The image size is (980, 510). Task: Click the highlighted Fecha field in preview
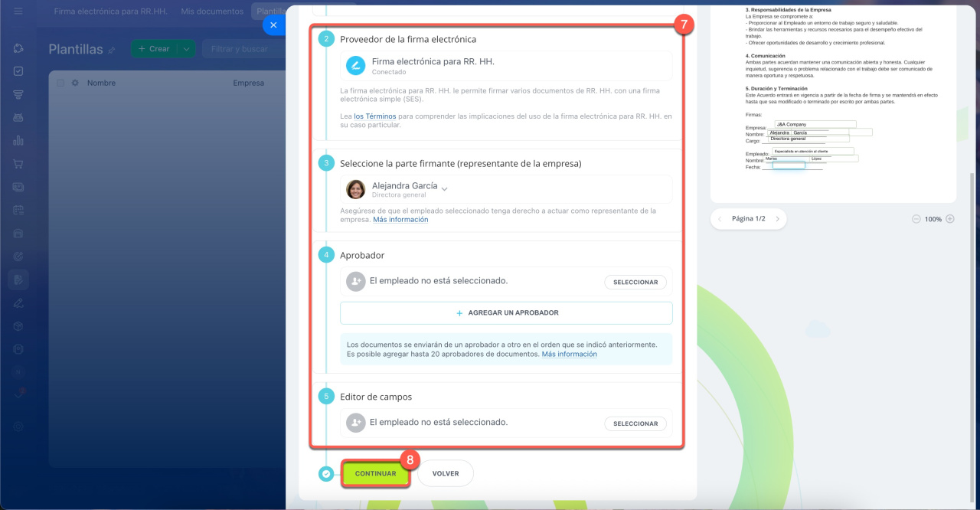[x=789, y=165]
